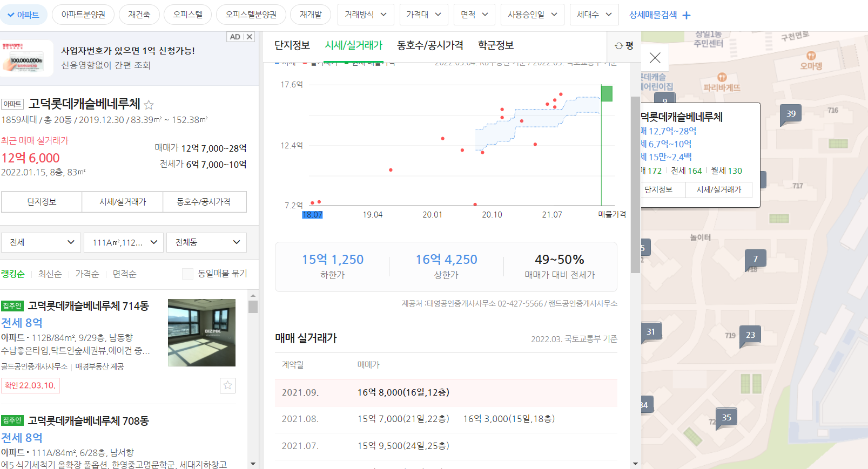This screenshot has height=469, width=868.
Task: Select the 시세/실거래가 tab
Action: pos(354,45)
